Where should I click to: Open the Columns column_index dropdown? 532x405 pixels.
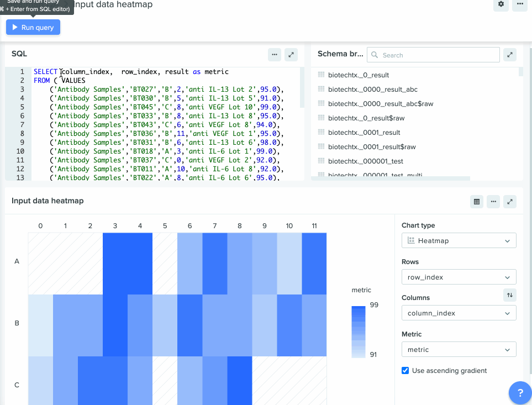[x=459, y=313]
